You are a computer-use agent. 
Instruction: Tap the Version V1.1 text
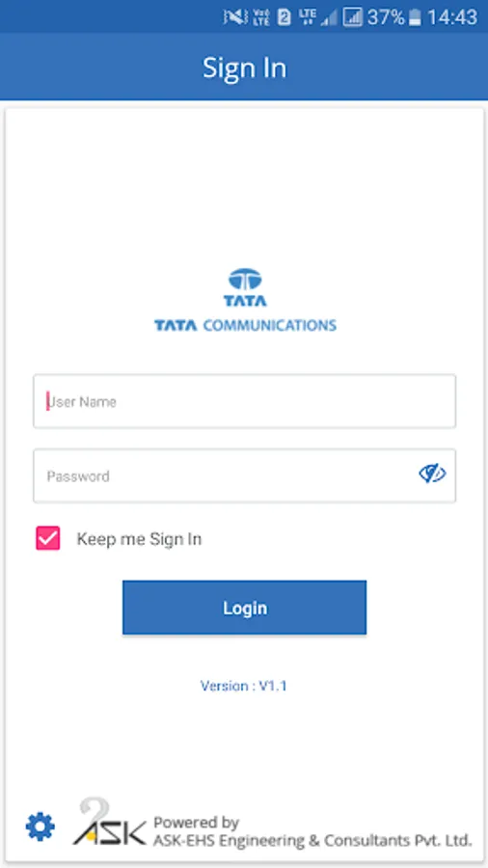click(244, 686)
